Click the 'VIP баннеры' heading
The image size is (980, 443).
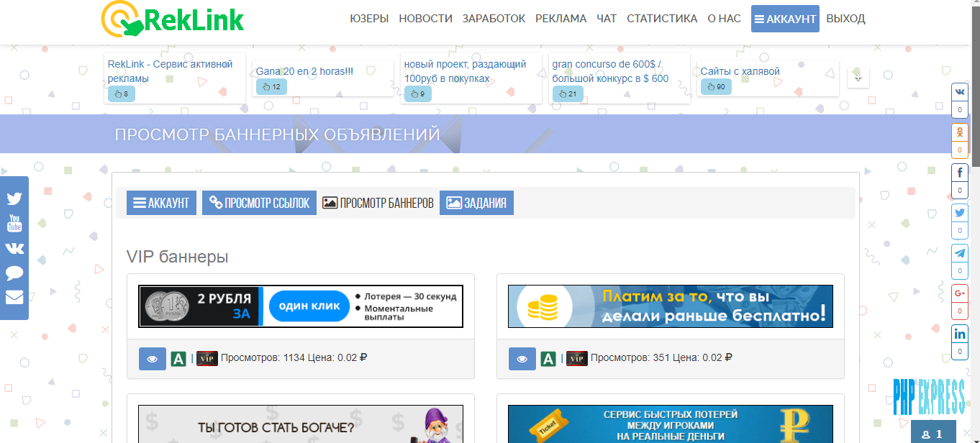(x=177, y=257)
